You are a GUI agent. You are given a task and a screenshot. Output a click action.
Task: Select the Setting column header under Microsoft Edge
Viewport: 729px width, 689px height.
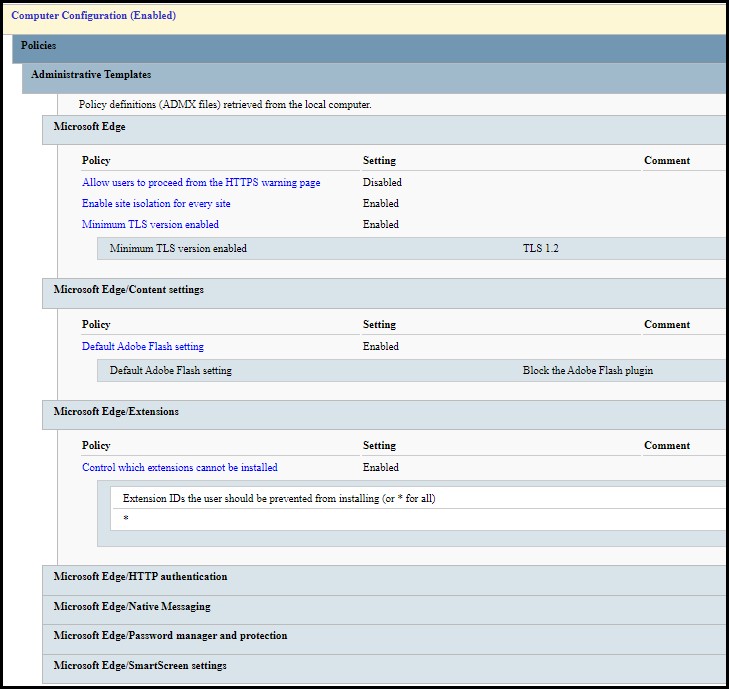click(379, 160)
